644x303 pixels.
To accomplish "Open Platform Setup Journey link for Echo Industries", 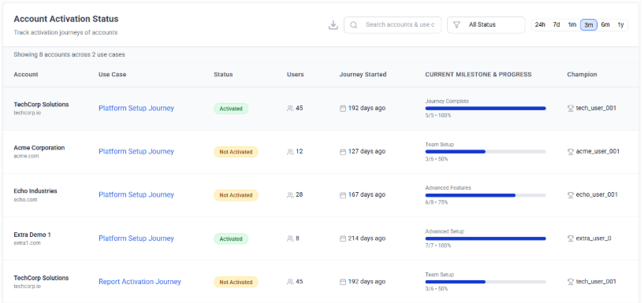I will 136,194.
